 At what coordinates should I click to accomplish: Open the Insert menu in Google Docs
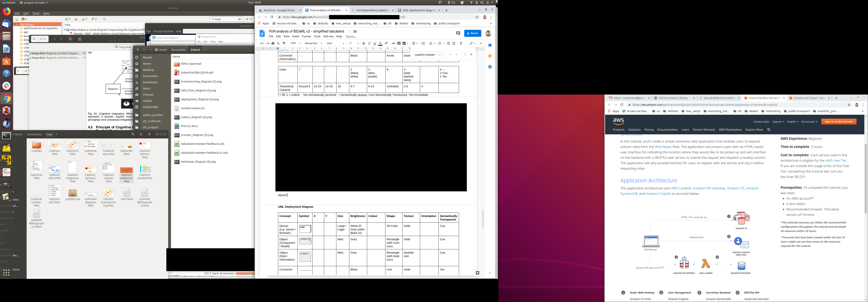[295, 36]
